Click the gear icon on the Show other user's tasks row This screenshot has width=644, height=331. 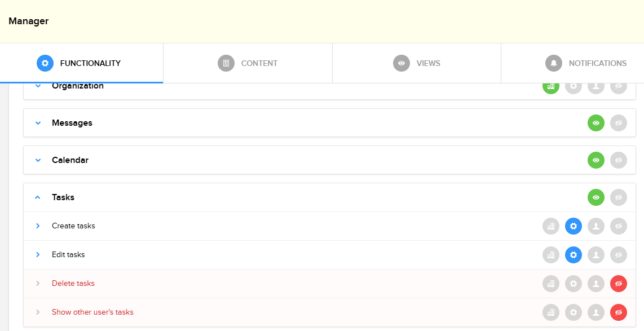pos(574,312)
